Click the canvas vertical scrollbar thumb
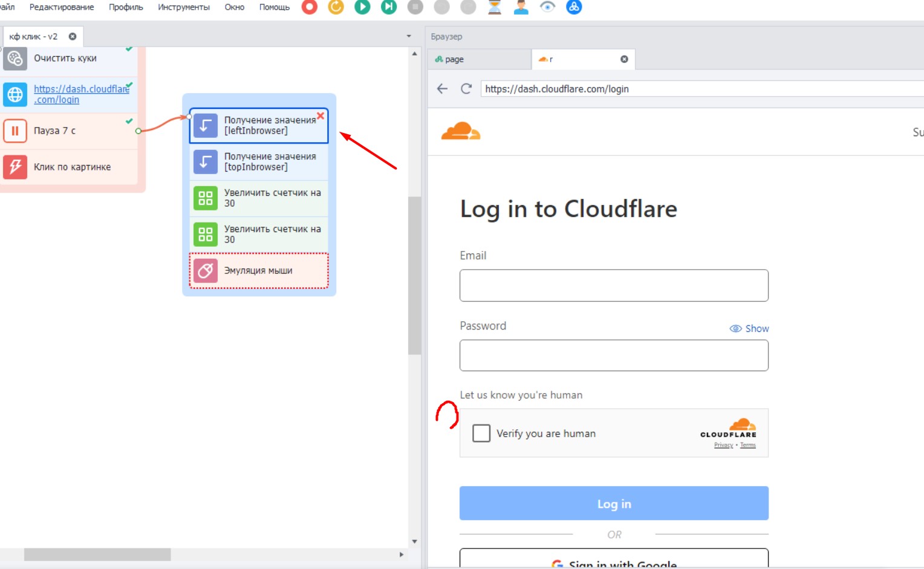Screen dimensions: 924x569 pyautogui.click(x=414, y=275)
